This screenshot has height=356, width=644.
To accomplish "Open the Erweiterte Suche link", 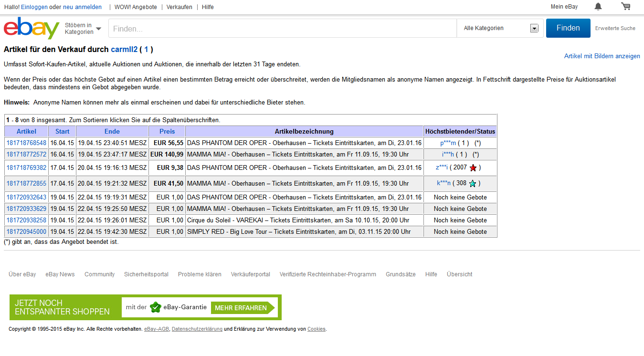I will (x=615, y=28).
